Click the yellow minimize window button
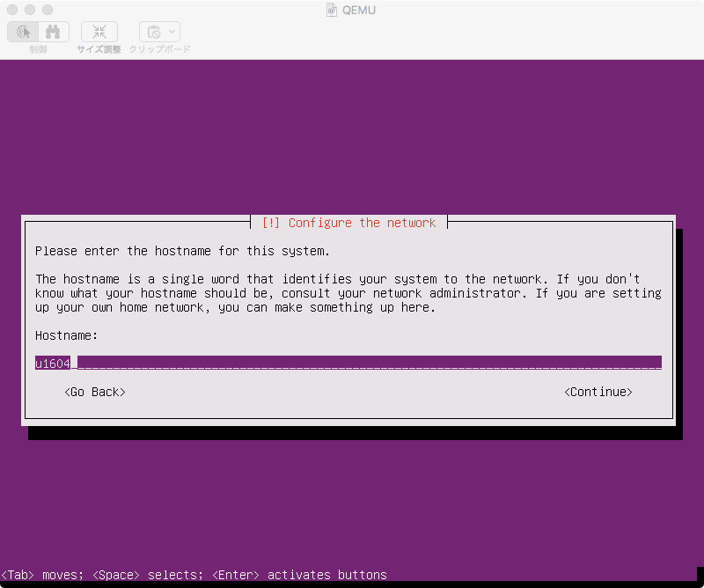The height and width of the screenshot is (588, 704). [x=30, y=10]
